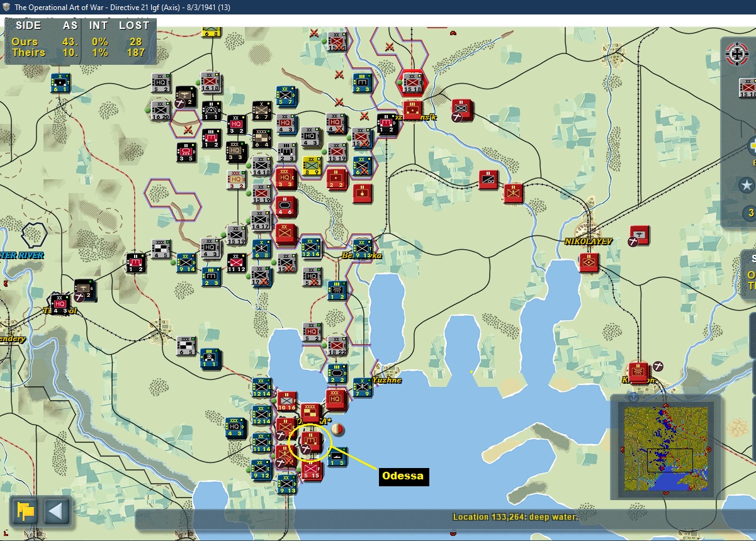Select the blue III 1-1 unit
756x541 pixels.
211,359
